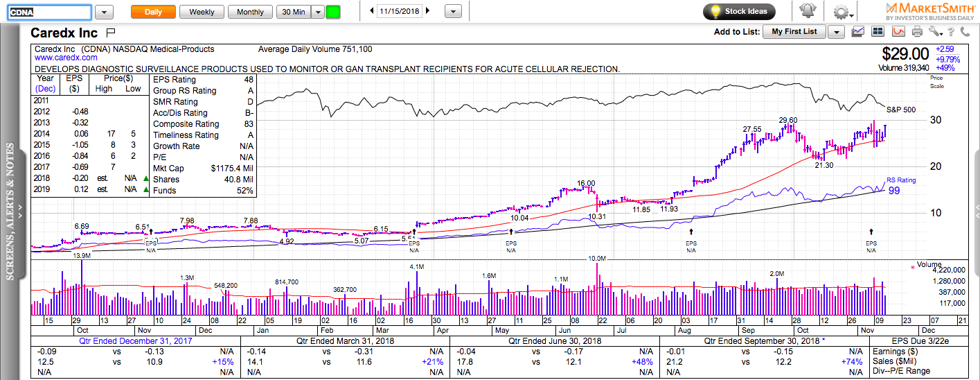
Task: Click the flag icon beside Caredx Inc
Action: click(111, 33)
